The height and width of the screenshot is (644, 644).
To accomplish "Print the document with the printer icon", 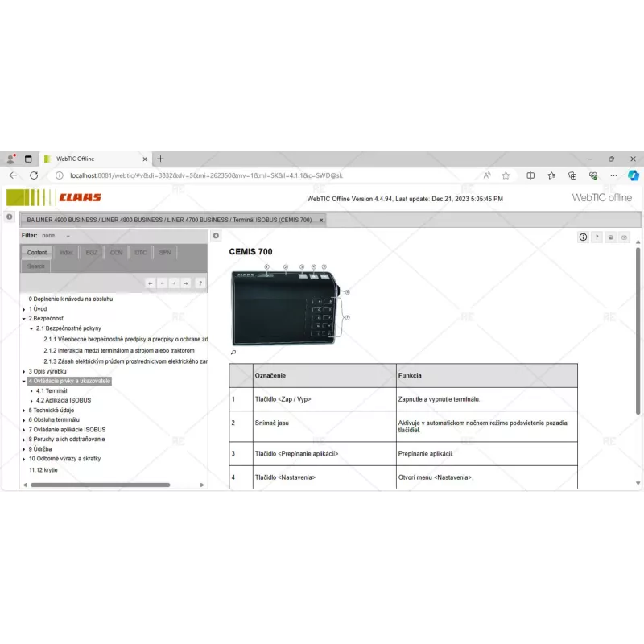I will [x=610, y=237].
